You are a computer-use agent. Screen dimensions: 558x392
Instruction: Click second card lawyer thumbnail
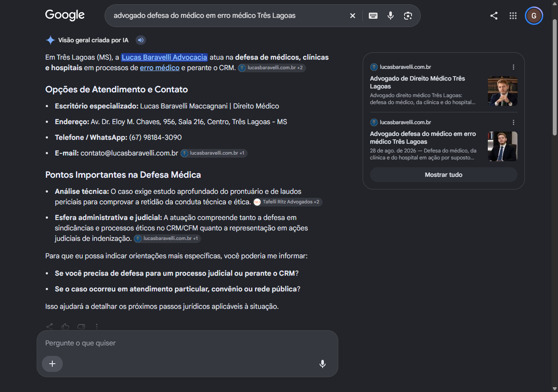tap(503, 146)
